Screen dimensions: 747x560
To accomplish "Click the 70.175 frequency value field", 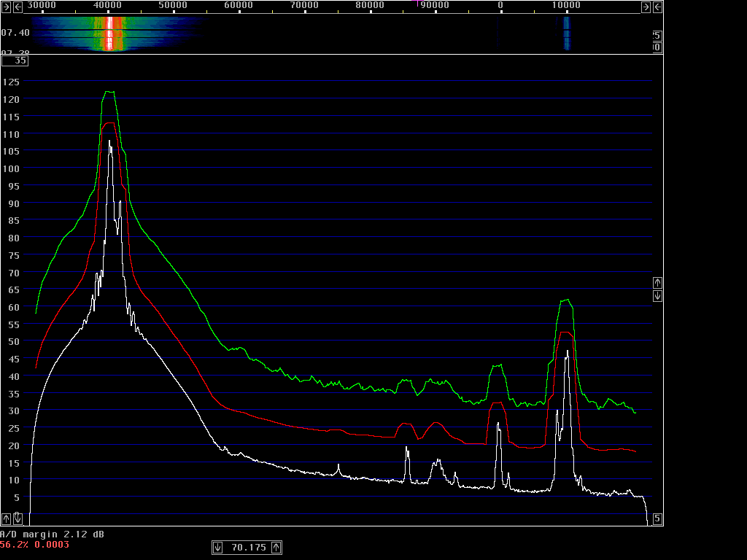I will click(249, 548).
